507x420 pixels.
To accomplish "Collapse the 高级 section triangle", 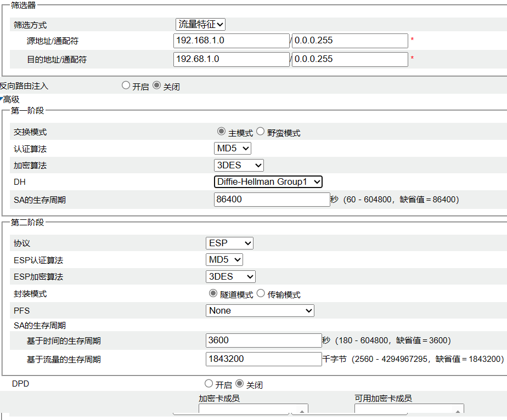I will pyautogui.click(x=2, y=99).
